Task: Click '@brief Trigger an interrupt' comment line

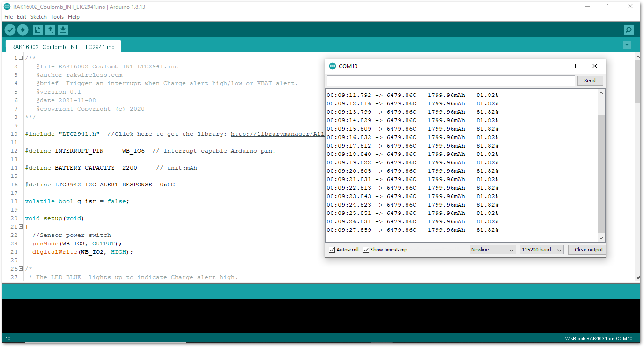Action: [x=167, y=83]
